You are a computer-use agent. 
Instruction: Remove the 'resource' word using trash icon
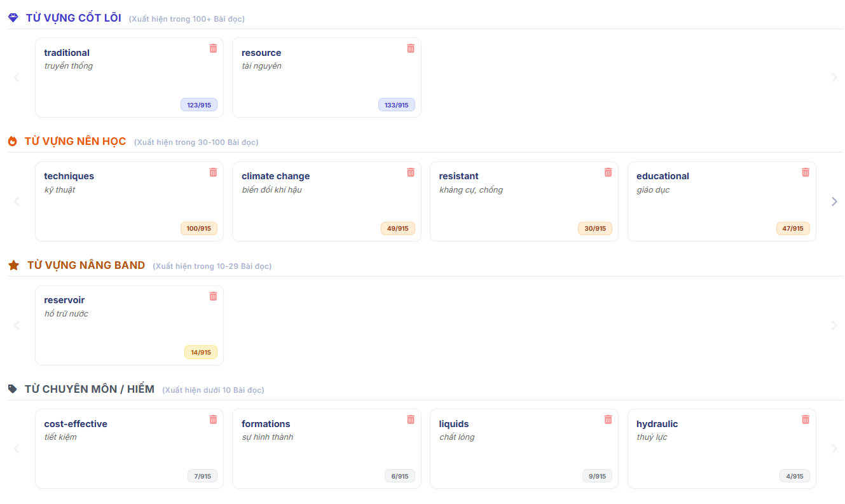411,48
